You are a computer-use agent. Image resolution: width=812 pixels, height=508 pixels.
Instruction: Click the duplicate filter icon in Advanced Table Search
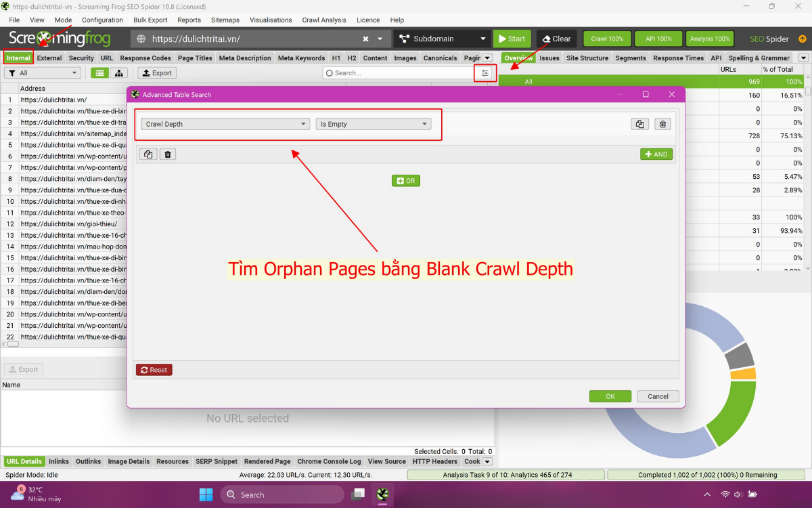(x=639, y=124)
